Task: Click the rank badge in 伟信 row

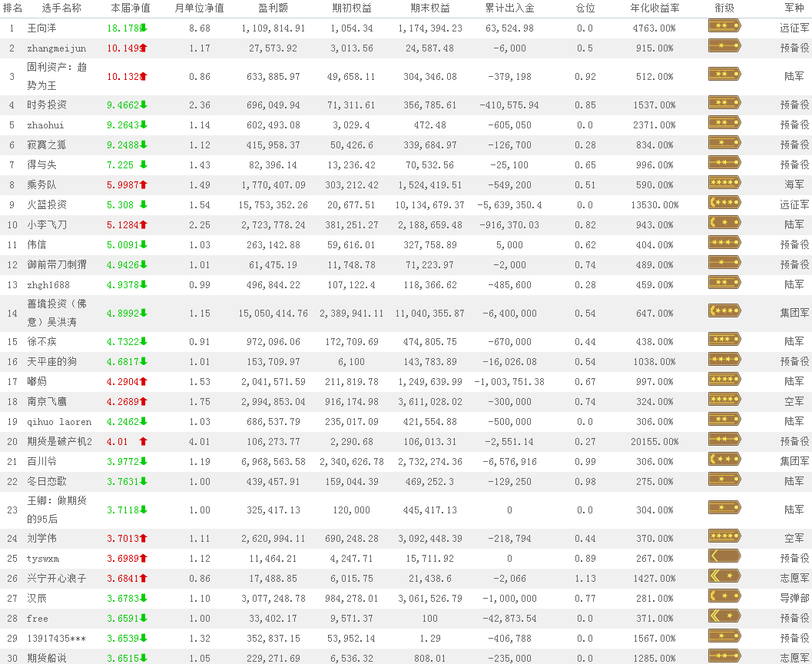Action: click(724, 242)
